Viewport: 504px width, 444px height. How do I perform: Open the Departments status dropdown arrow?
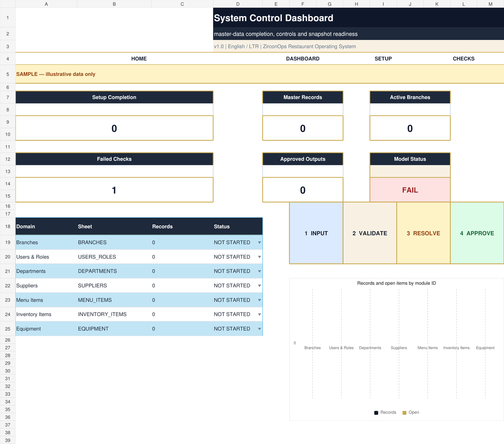click(260, 271)
